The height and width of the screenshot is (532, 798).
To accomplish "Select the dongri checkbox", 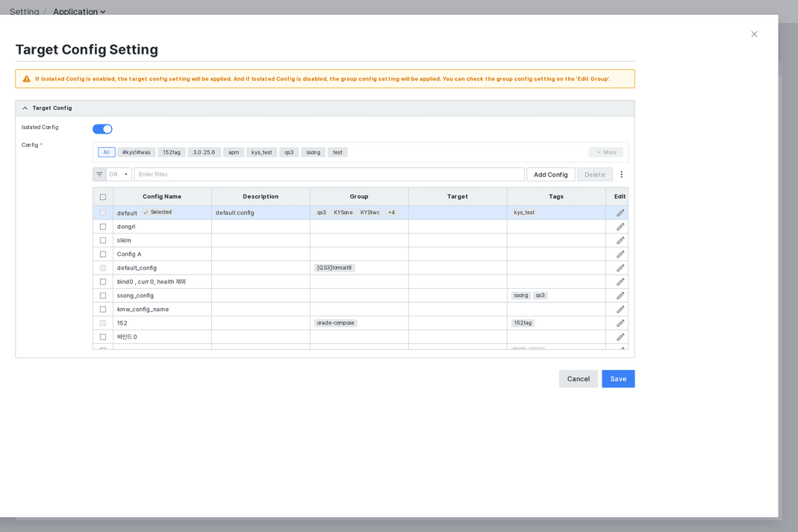I will point(103,226).
